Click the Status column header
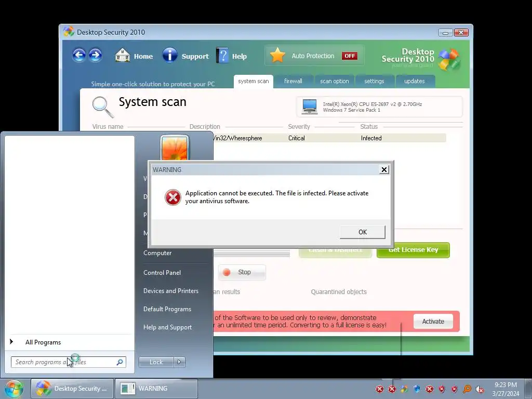The height and width of the screenshot is (399, 532). tap(369, 127)
